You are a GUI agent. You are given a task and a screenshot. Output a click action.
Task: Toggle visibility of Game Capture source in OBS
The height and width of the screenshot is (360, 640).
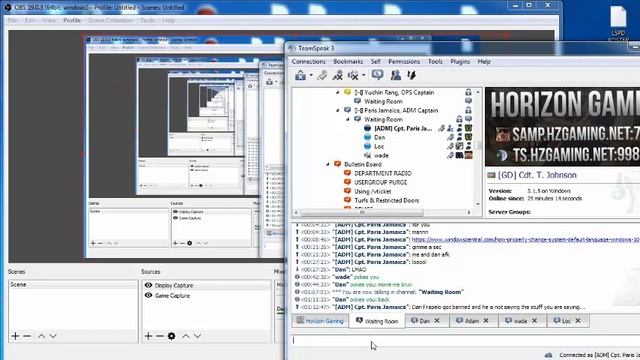coord(148,295)
